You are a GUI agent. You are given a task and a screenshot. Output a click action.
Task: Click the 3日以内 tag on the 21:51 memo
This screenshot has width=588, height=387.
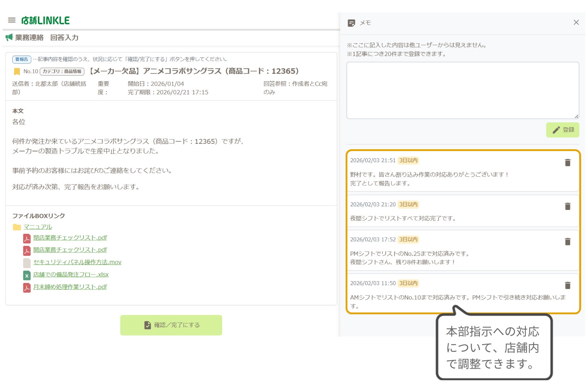[408, 160]
